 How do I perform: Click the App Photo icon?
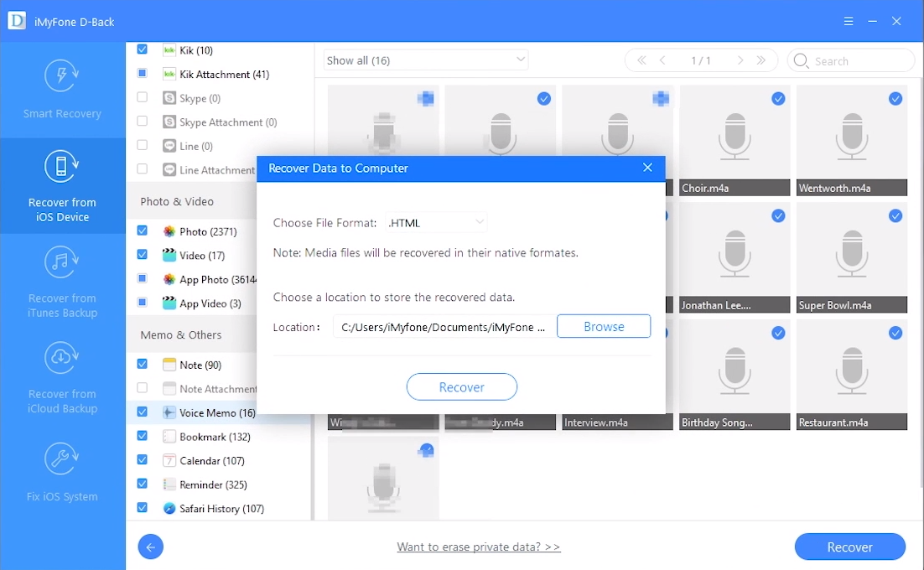[x=169, y=279]
